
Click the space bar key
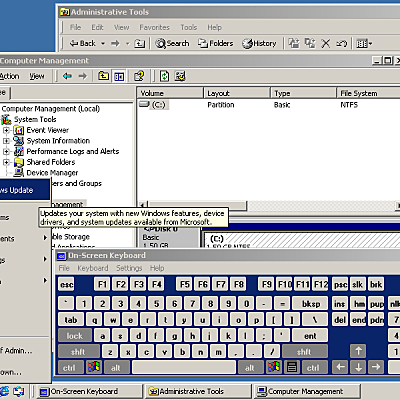pyautogui.click(x=184, y=367)
